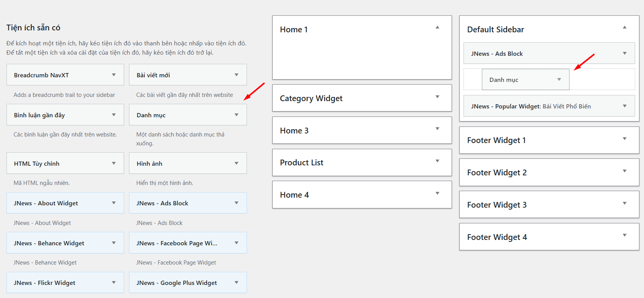
Task: Select the JNews - About Widget title
Action: coord(46,203)
